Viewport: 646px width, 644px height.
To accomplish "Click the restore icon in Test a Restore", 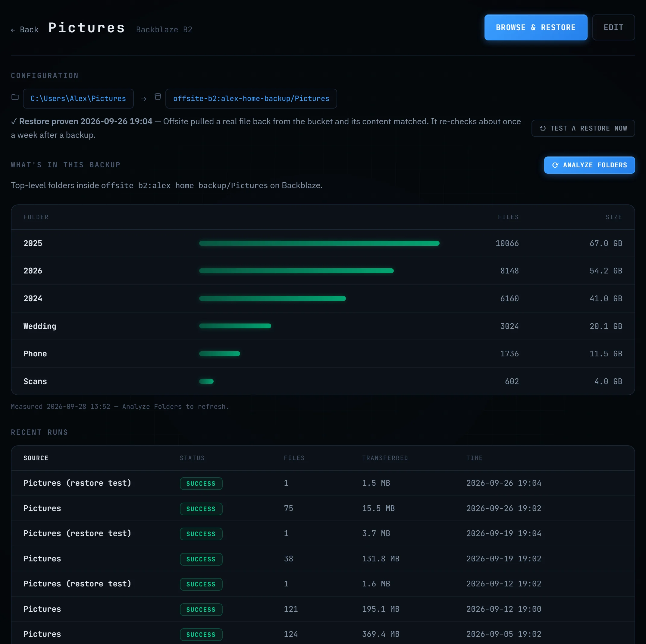I will coord(543,128).
